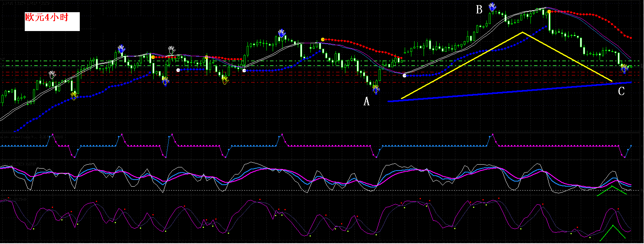The height and width of the screenshot is (244, 644).
Task: Select the thick blue support trend line
Action: pos(509,92)
